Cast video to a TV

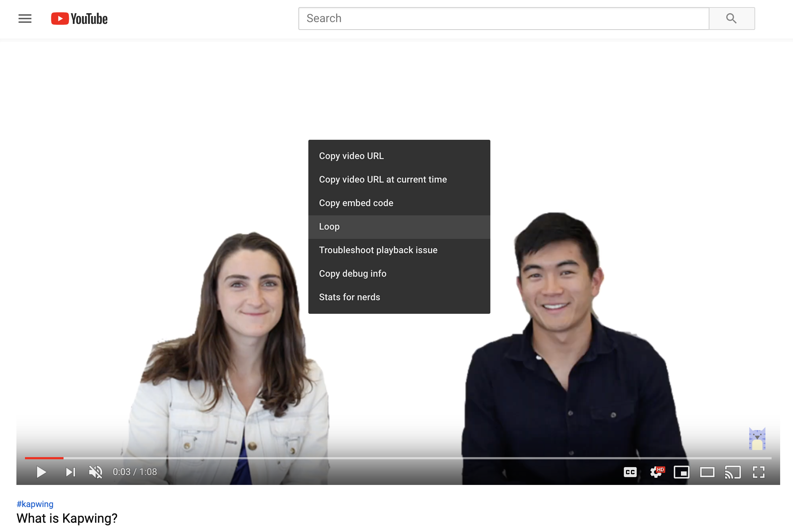(733, 472)
